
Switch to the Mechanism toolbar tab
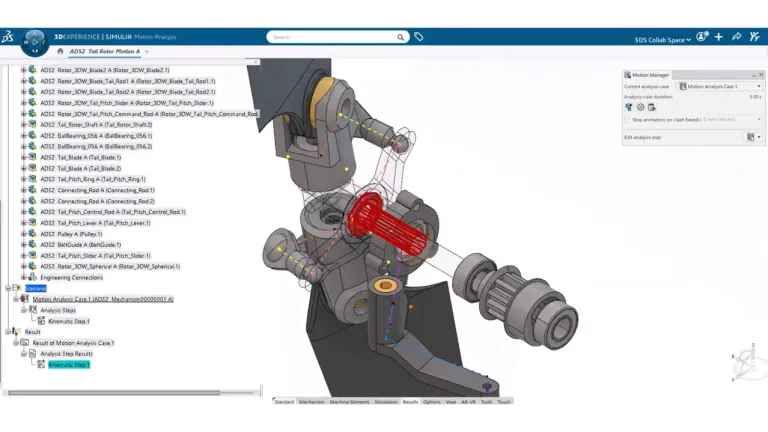(312, 402)
